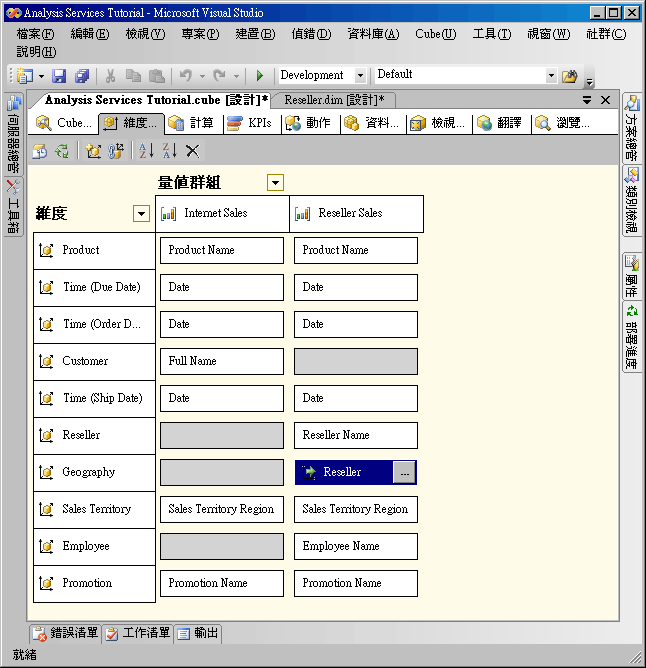The width and height of the screenshot is (646, 668).
Task: Open the 輸出 output panel
Action: (x=197, y=633)
